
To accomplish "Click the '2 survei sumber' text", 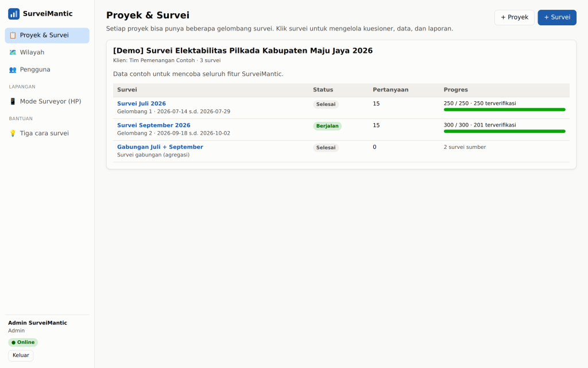I will point(465,147).
